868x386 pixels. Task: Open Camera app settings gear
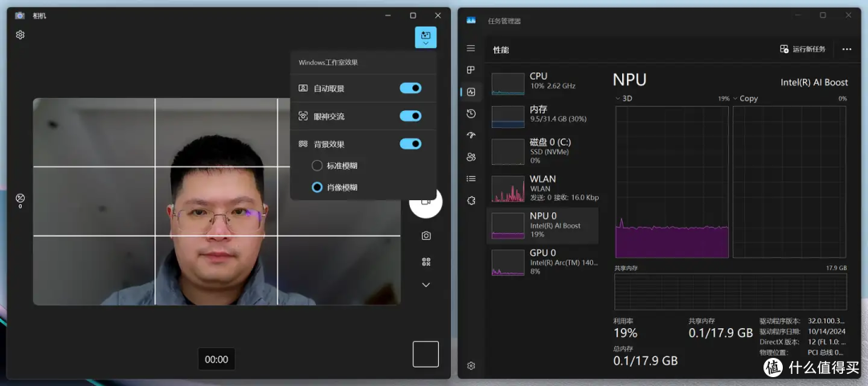(x=20, y=35)
